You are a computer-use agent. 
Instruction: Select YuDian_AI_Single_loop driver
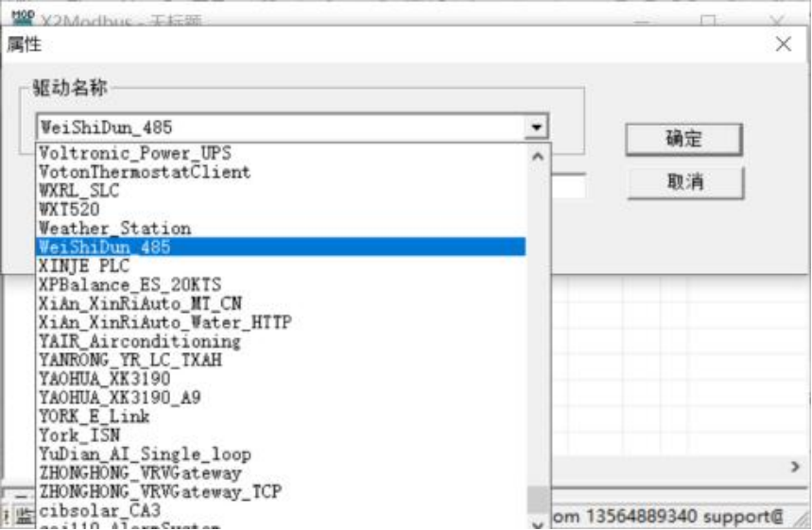[x=281, y=453]
